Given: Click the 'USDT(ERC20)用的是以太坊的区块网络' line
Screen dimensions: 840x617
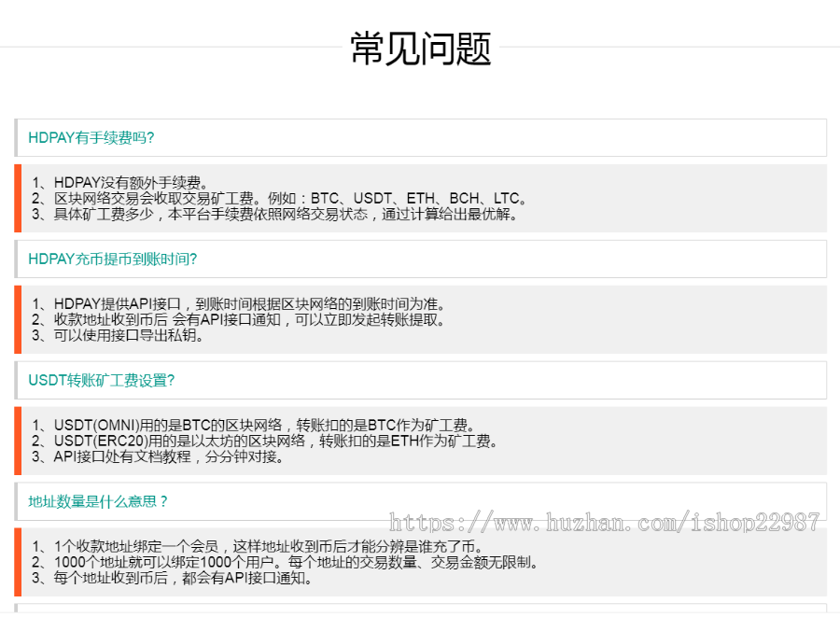Looking at the screenshot, I should 265,442.
